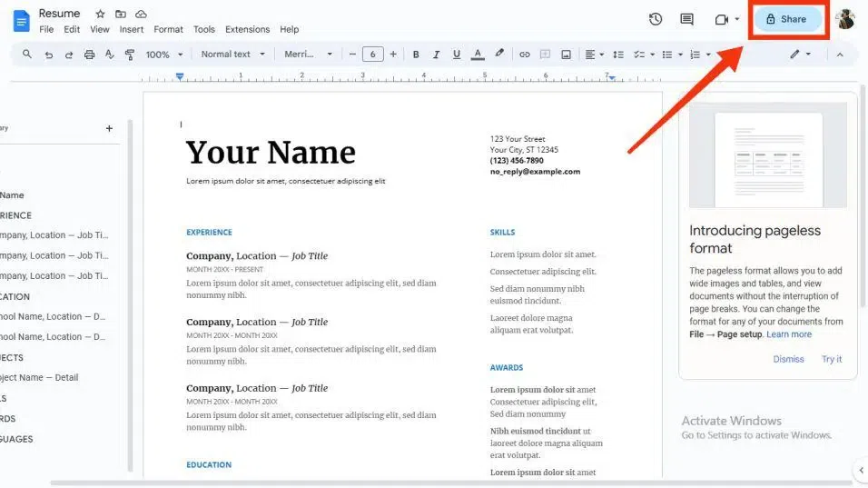
Task: Open the View menu
Action: 100,29
